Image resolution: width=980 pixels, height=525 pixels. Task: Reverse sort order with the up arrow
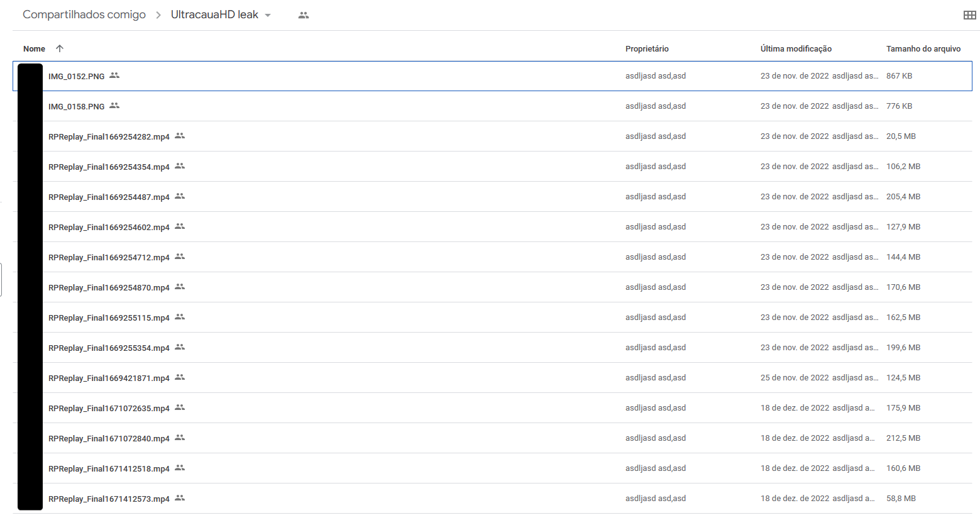coord(60,48)
